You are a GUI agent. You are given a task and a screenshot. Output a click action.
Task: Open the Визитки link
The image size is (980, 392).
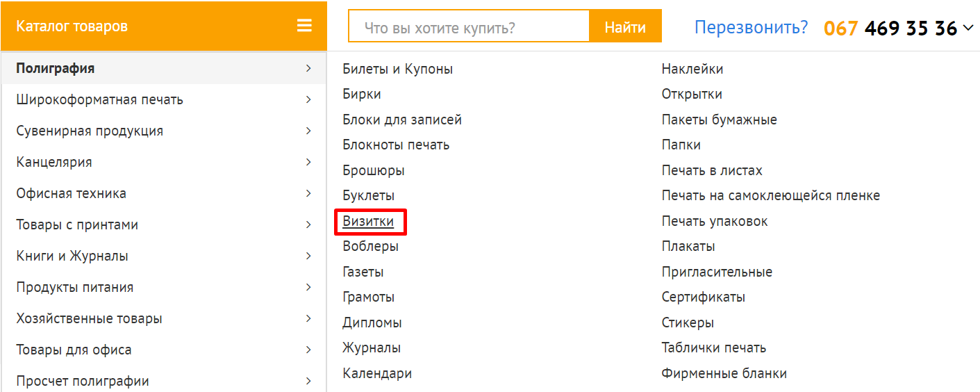tap(368, 221)
